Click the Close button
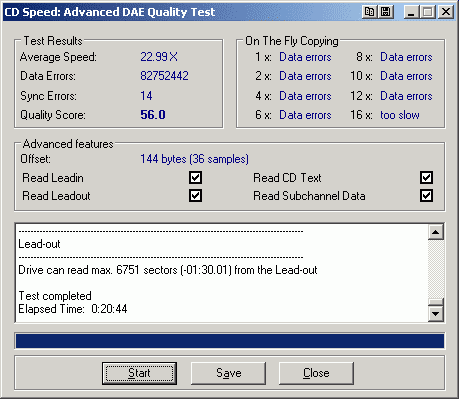Screen dimensions: 459x399 coord(316,373)
